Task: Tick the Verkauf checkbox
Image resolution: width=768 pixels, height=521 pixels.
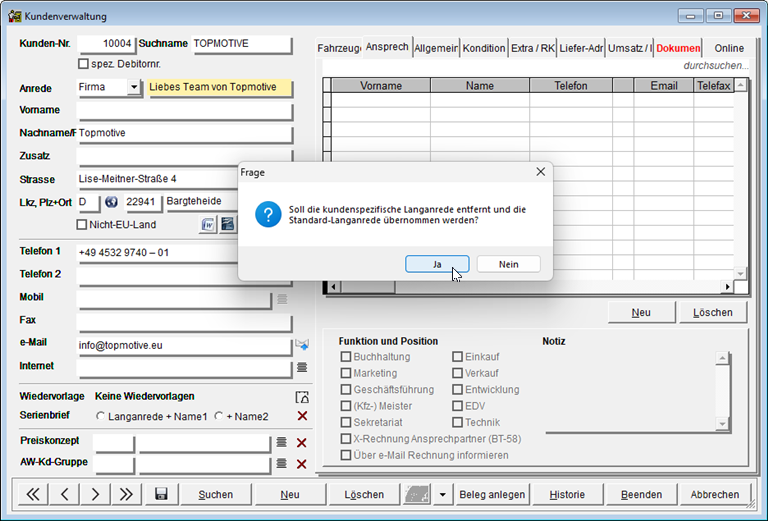Action: pyautogui.click(x=457, y=373)
